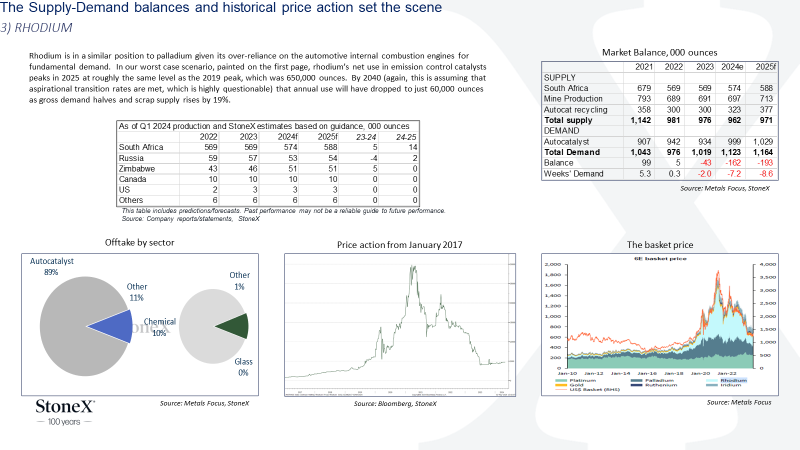
Task: Click the dark green slice of the right pie
Action: click(236, 327)
